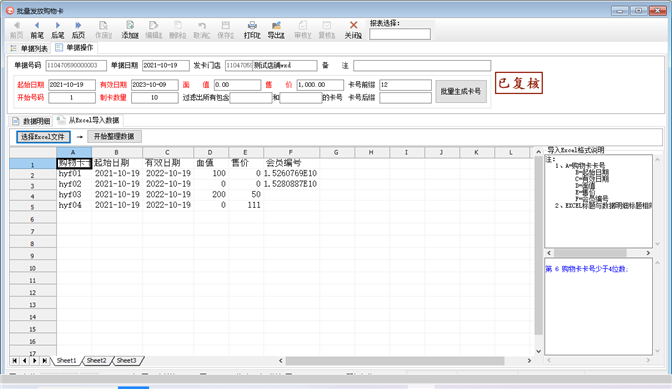The image size is (672, 389).
Task: Go to last sheet using tab navigation arrow
Action: pos(45,361)
